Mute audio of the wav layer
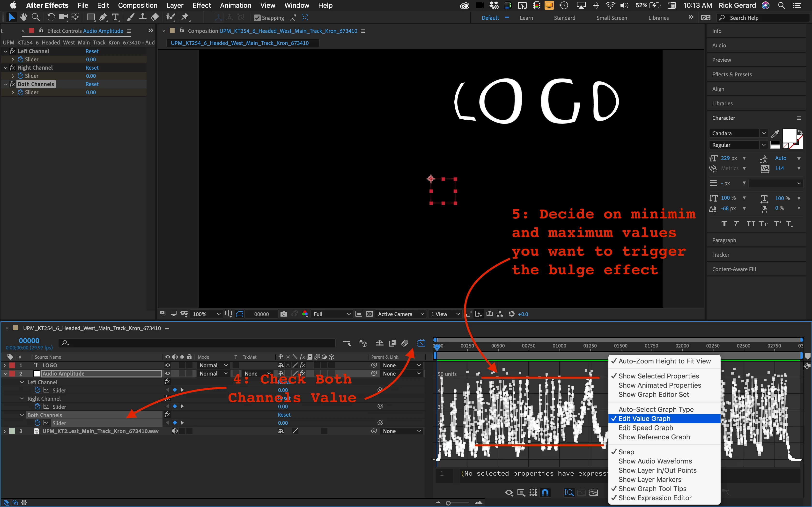 175,431
